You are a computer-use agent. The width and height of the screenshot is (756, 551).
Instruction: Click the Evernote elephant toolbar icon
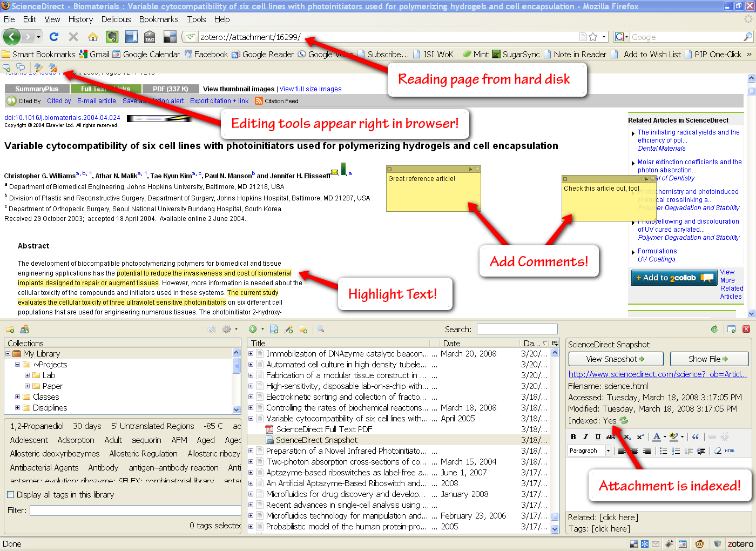[x=112, y=37]
